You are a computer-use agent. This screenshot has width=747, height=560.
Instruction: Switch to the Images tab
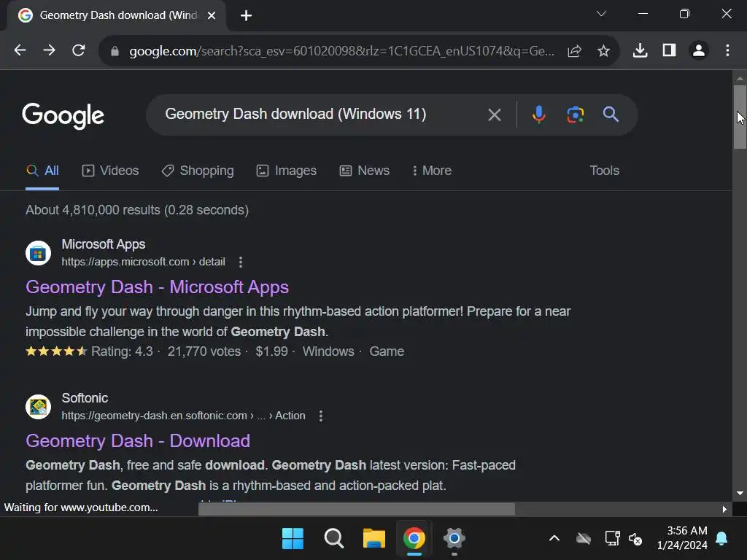pos(286,171)
